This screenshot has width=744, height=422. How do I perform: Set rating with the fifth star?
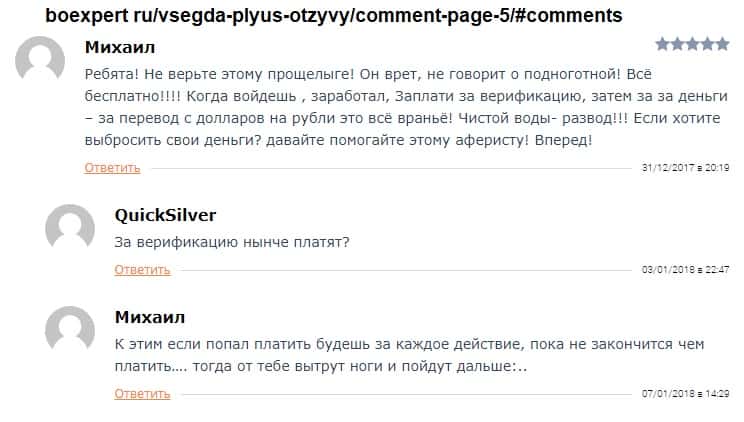(x=722, y=44)
